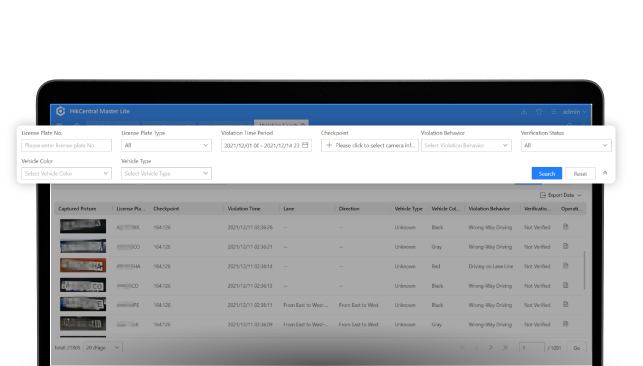
Task: Open operation icon for the 02:36:09 violation row
Action: tap(565, 324)
